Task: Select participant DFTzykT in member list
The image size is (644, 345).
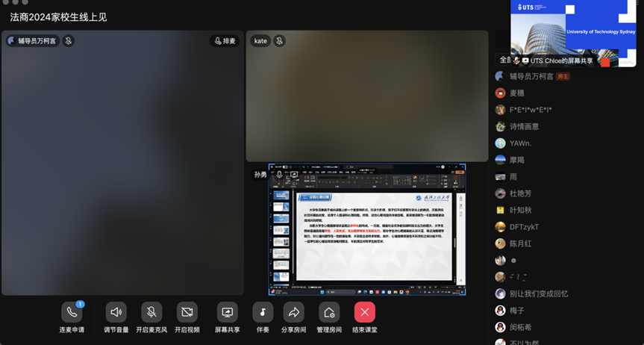Action: (524, 227)
